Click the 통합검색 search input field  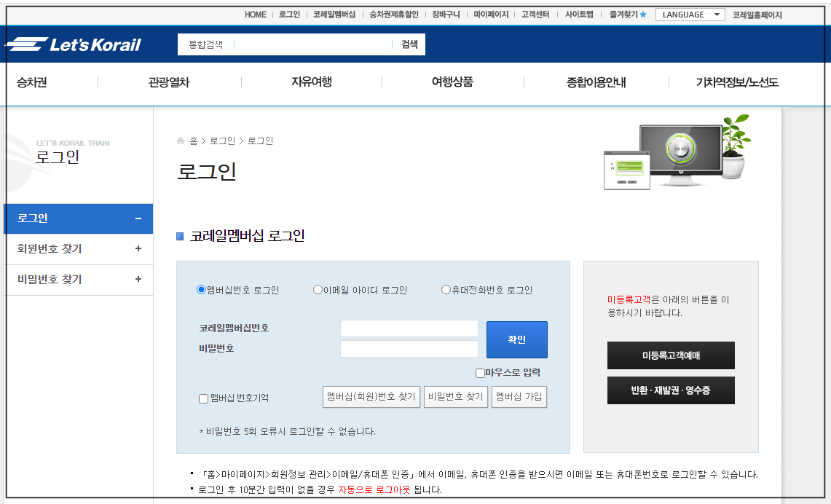pyautogui.click(x=312, y=44)
